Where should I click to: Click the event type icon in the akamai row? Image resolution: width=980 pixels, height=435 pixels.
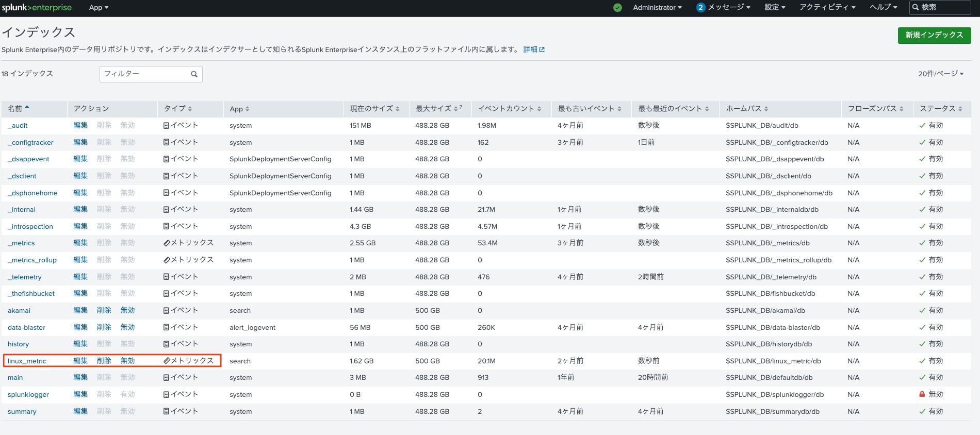(x=166, y=310)
